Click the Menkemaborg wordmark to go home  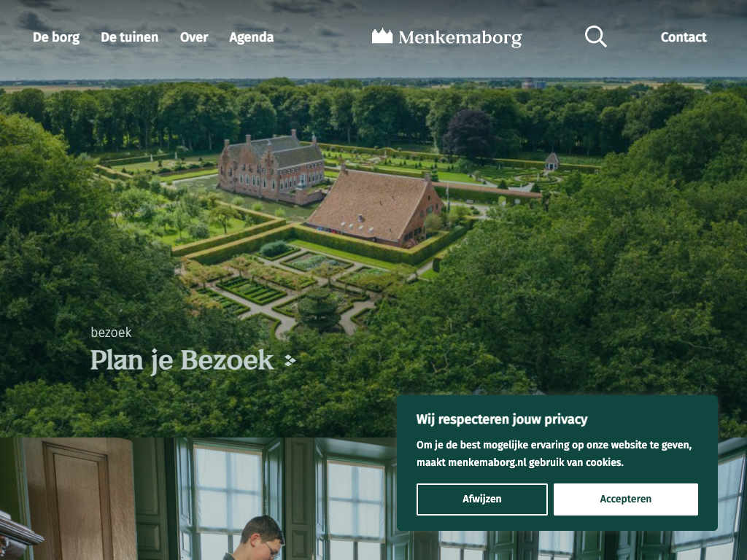[460, 38]
